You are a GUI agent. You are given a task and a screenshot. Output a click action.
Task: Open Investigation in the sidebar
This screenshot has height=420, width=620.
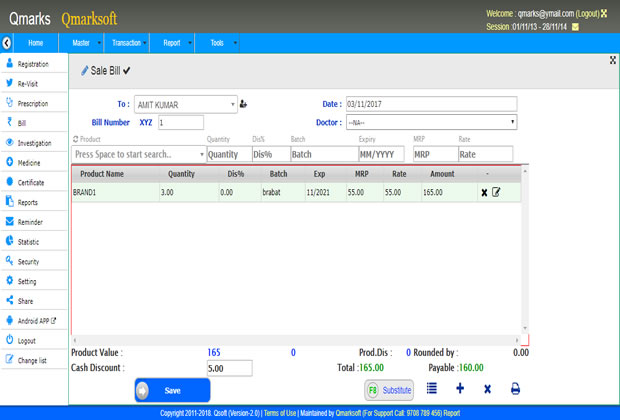point(34,143)
